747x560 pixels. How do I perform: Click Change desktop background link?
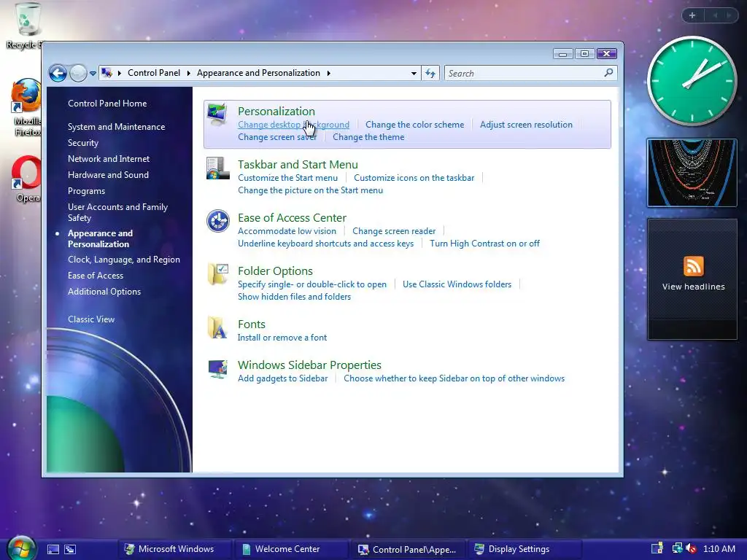[293, 125]
